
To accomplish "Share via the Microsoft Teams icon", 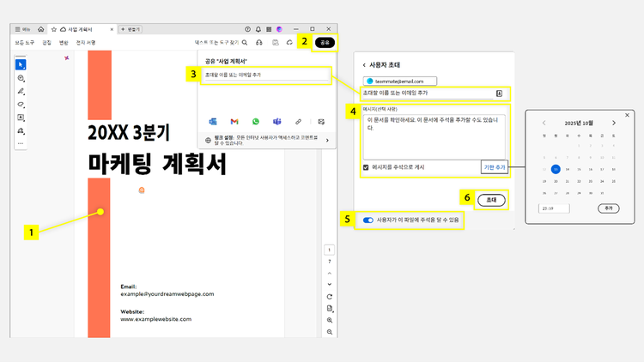I will [277, 122].
